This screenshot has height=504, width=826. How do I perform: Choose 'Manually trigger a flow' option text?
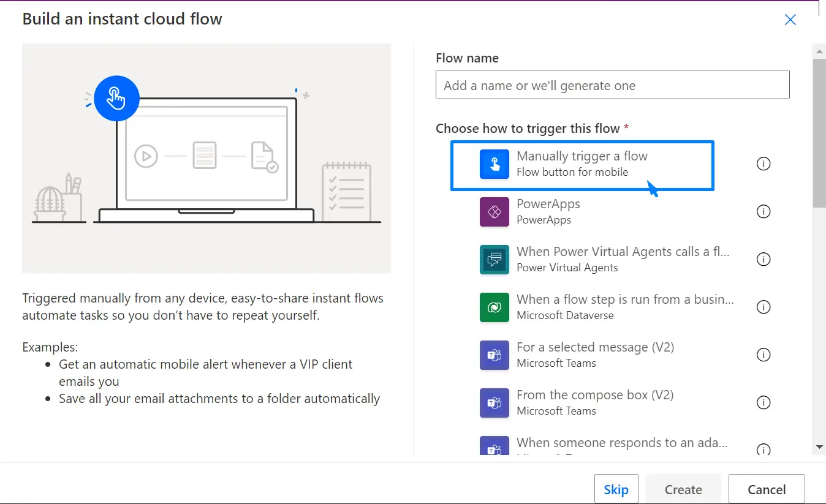click(x=582, y=156)
